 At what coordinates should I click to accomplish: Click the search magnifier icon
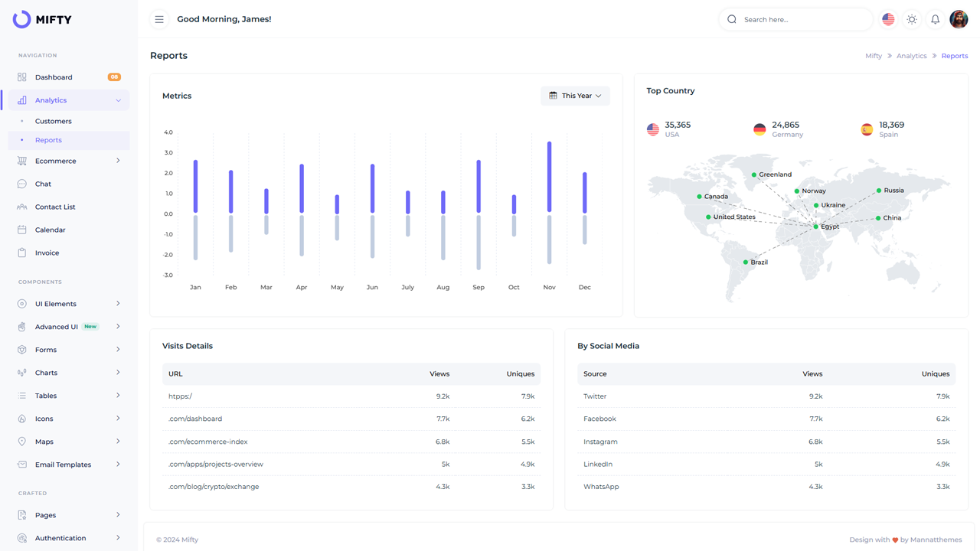click(731, 19)
